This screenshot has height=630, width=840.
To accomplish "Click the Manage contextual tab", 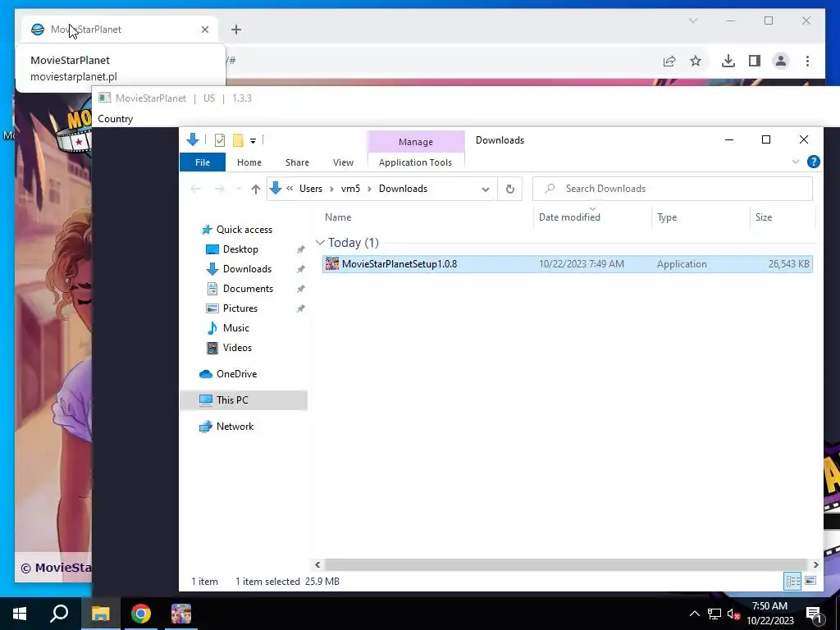I will pos(416,142).
